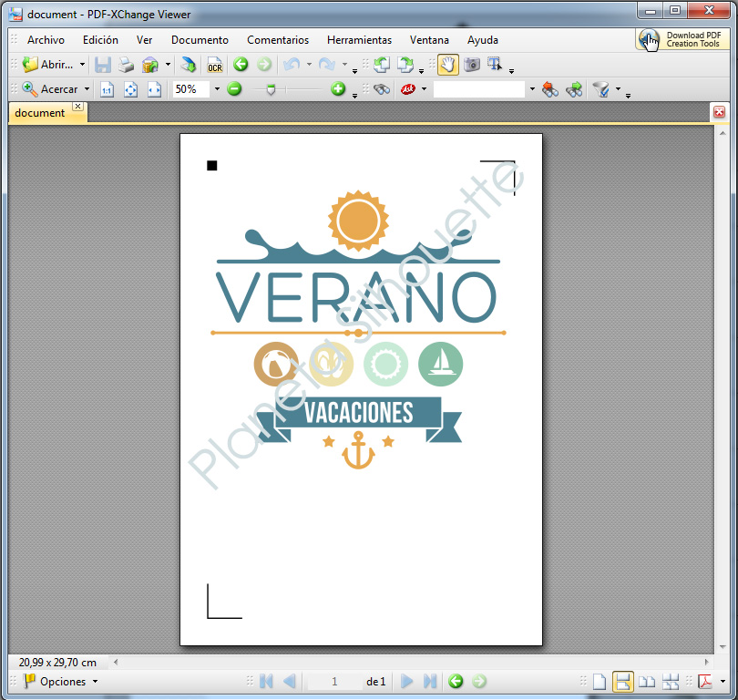Click the search filter funnel icon
This screenshot has height=700, width=738.
click(601, 89)
